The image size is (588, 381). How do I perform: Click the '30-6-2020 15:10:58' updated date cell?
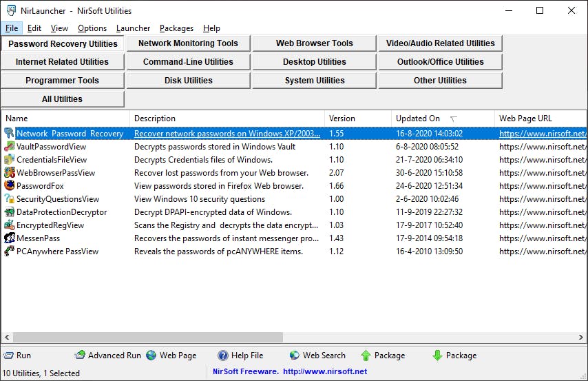pyautogui.click(x=430, y=173)
